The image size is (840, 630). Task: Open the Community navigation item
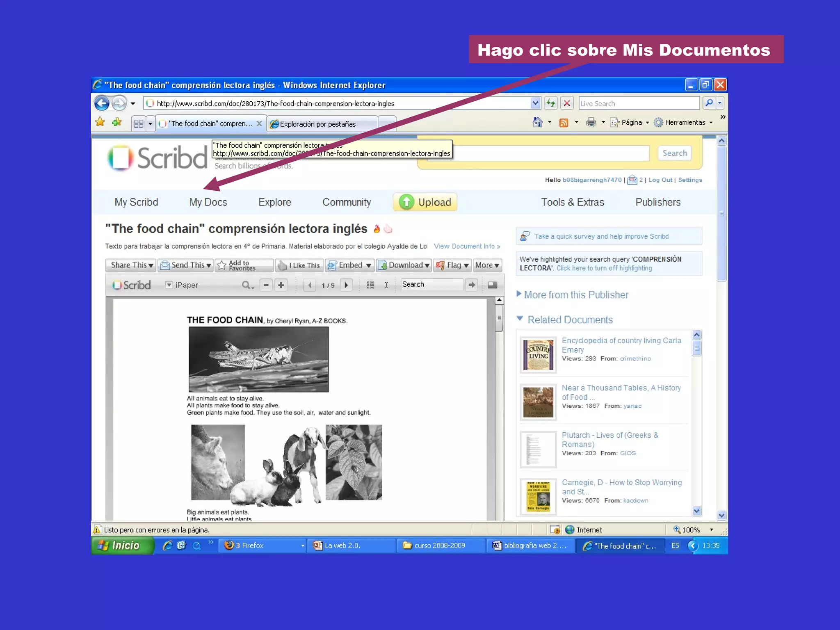point(347,202)
